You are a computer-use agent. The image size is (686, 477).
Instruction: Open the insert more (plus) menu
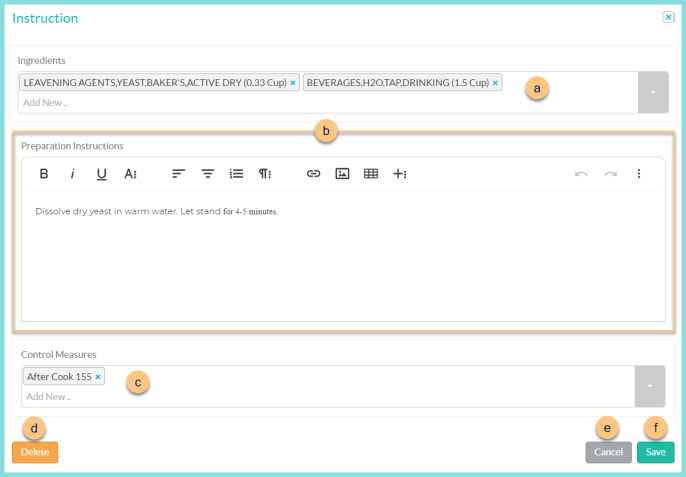(x=400, y=174)
